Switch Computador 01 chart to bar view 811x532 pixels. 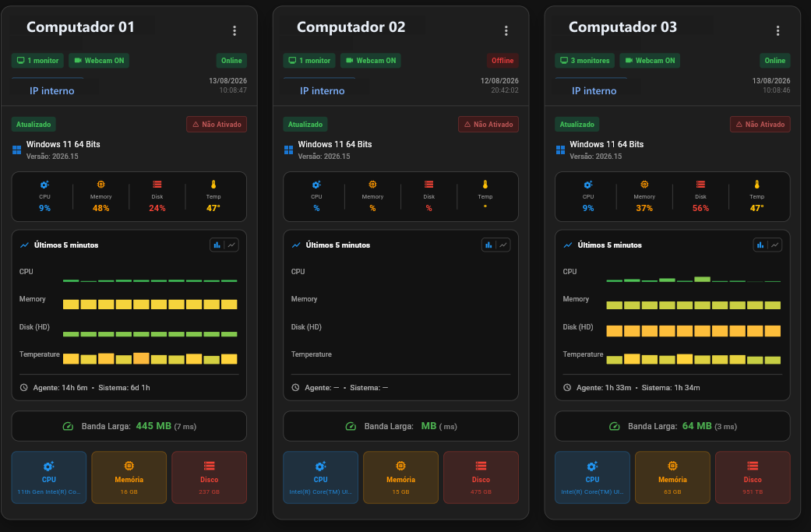[217, 245]
